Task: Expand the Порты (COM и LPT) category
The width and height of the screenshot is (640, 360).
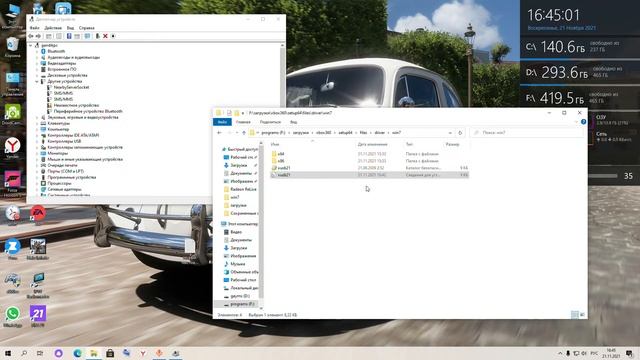Action: (x=37, y=171)
